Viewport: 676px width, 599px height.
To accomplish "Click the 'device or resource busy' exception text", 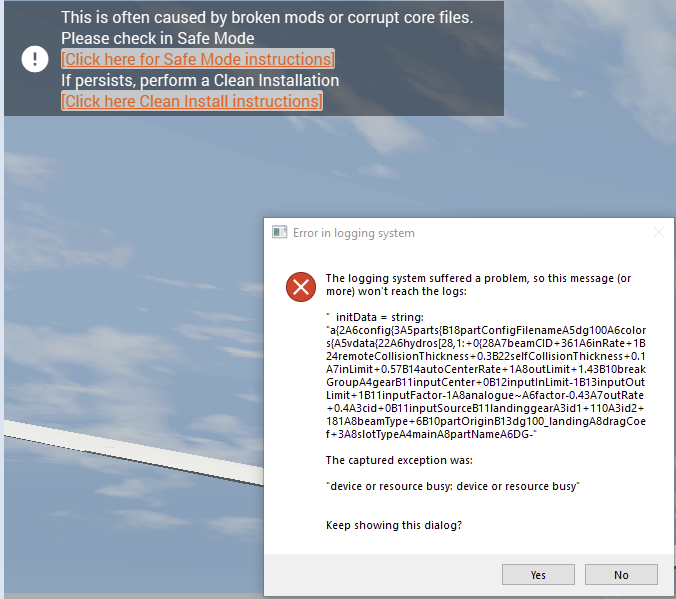I will tap(453, 486).
